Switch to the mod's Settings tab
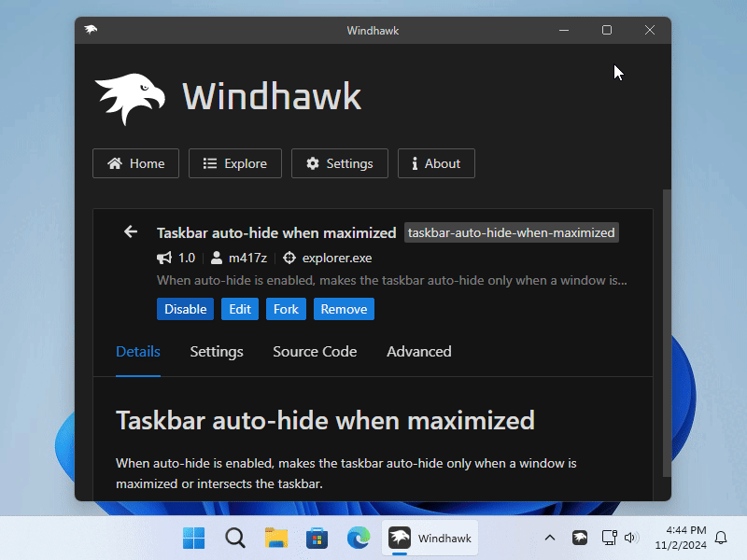 click(x=216, y=352)
